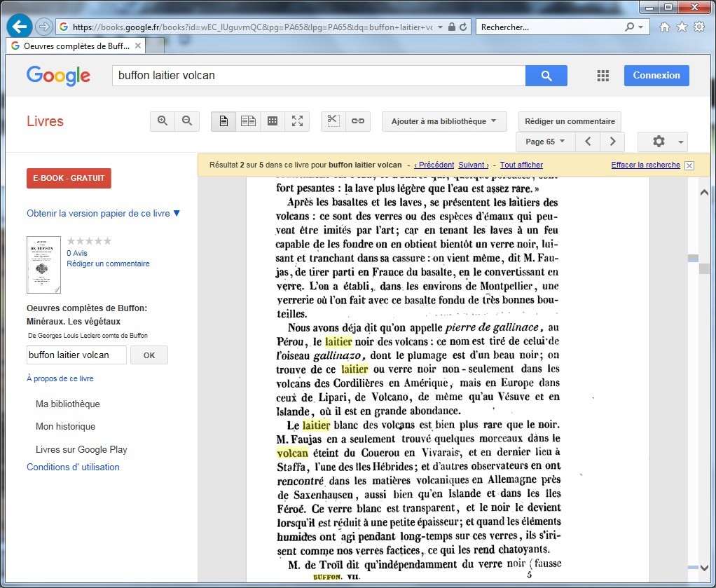Click the blue Google search button
The width and height of the screenshot is (716, 588).
tap(546, 76)
